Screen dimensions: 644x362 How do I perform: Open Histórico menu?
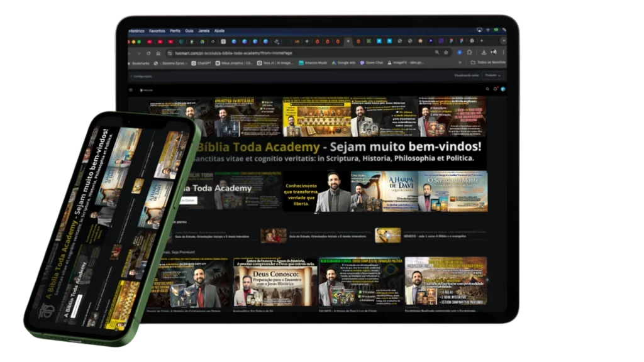(x=136, y=31)
